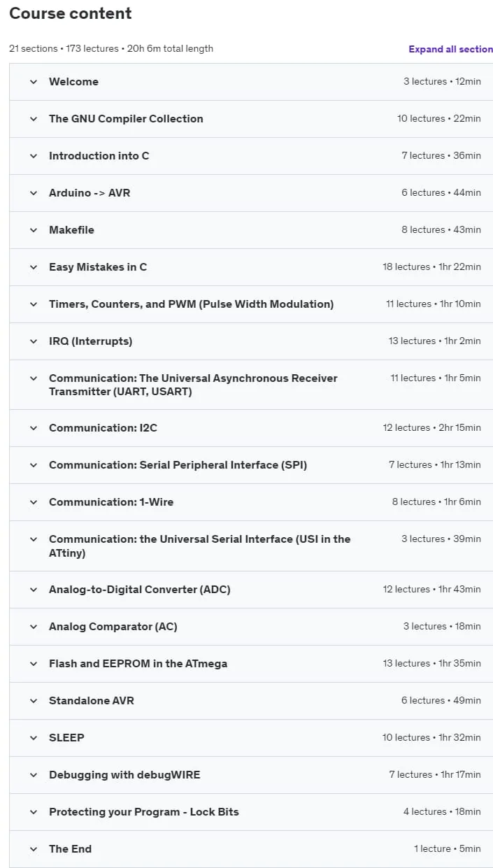Toggle the Arduino -> AVR section arrow
This screenshot has width=493, height=868.
(x=33, y=193)
